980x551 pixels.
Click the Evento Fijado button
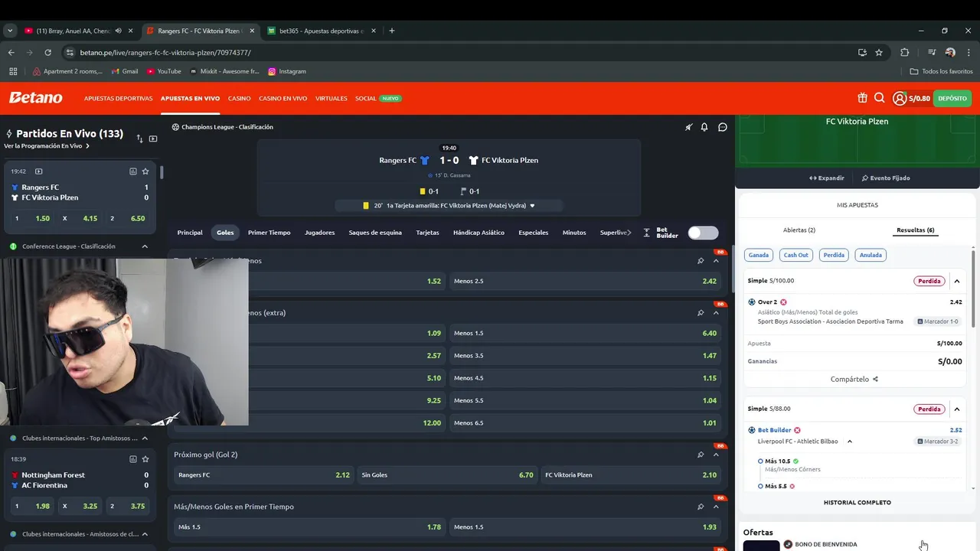pos(886,178)
